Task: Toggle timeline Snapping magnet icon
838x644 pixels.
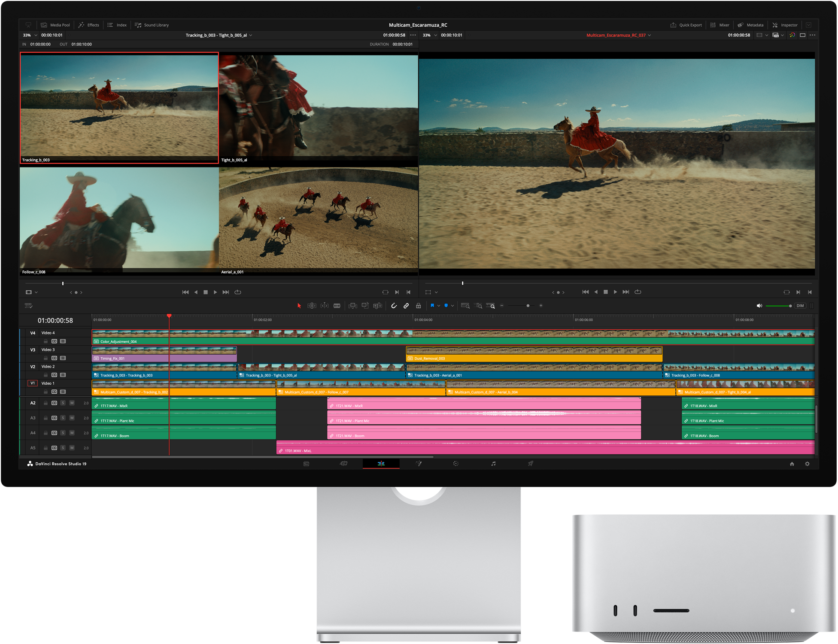Action: pyautogui.click(x=394, y=306)
